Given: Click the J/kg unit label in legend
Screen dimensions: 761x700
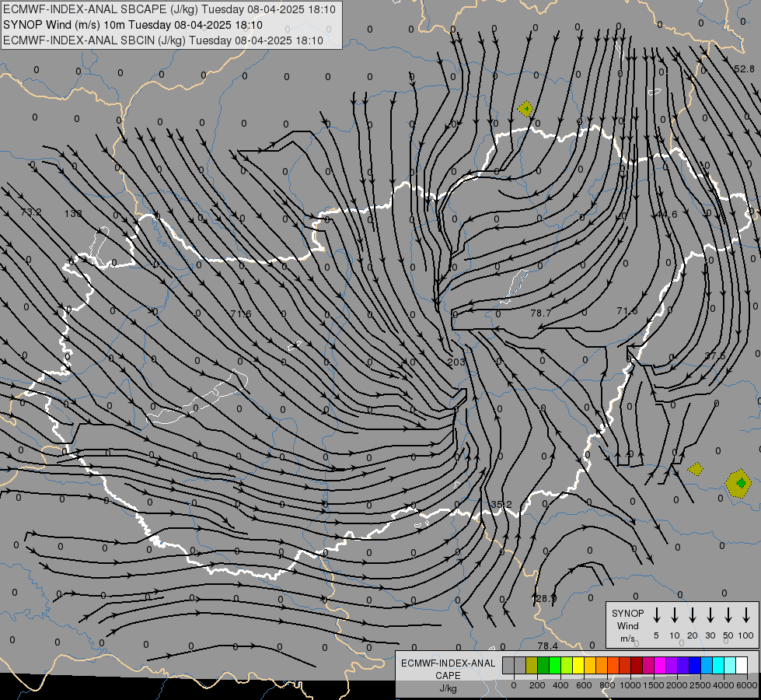Looking at the screenshot, I should tap(448, 688).
